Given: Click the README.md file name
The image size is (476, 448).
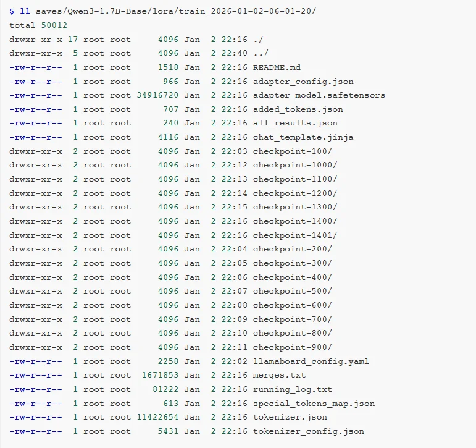Looking at the screenshot, I should [277, 67].
